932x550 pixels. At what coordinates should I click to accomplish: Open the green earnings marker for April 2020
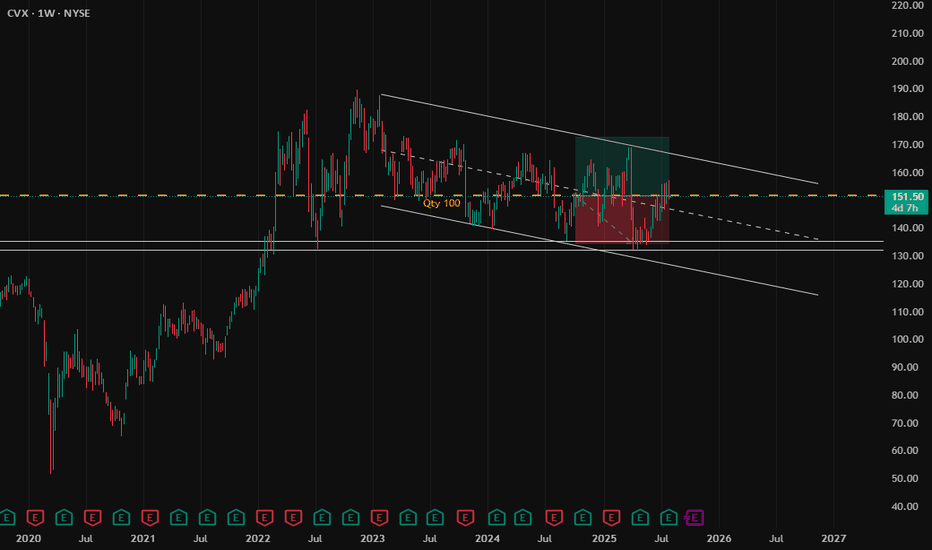click(x=64, y=518)
